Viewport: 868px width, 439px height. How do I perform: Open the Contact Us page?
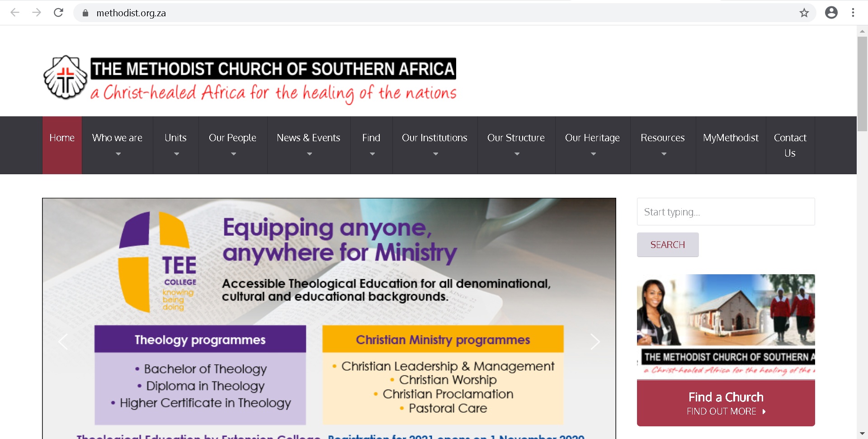790,145
